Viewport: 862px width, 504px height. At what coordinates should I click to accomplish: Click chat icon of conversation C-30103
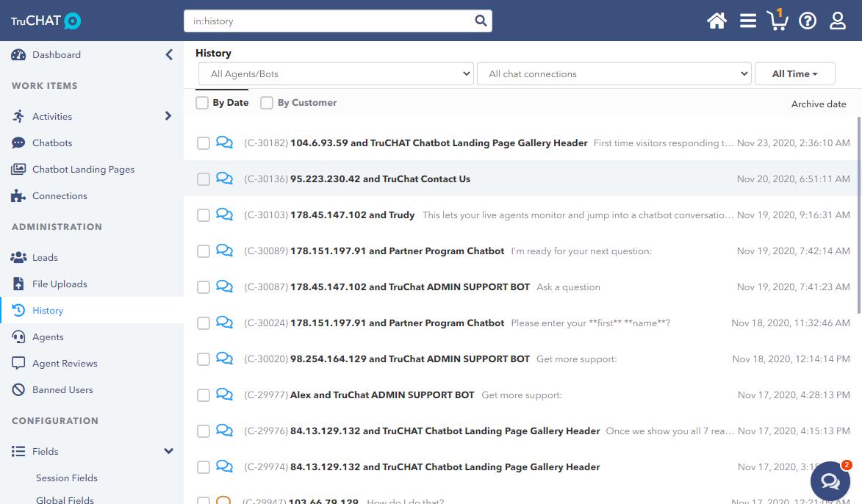[224, 215]
